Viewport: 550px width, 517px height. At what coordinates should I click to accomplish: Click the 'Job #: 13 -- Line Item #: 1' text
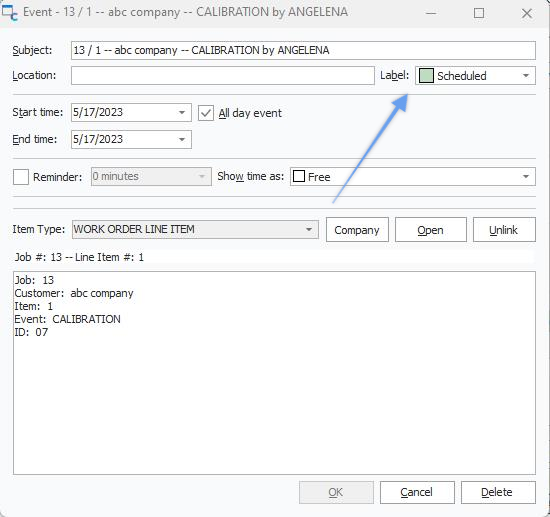pyautogui.click(x=79, y=257)
